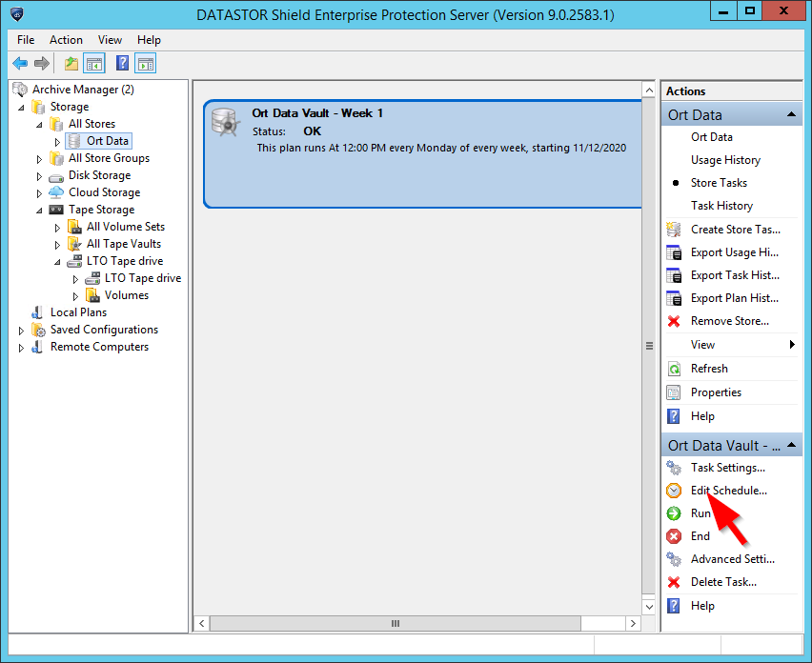Click the Advanced Settings gears icon

(674, 559)
